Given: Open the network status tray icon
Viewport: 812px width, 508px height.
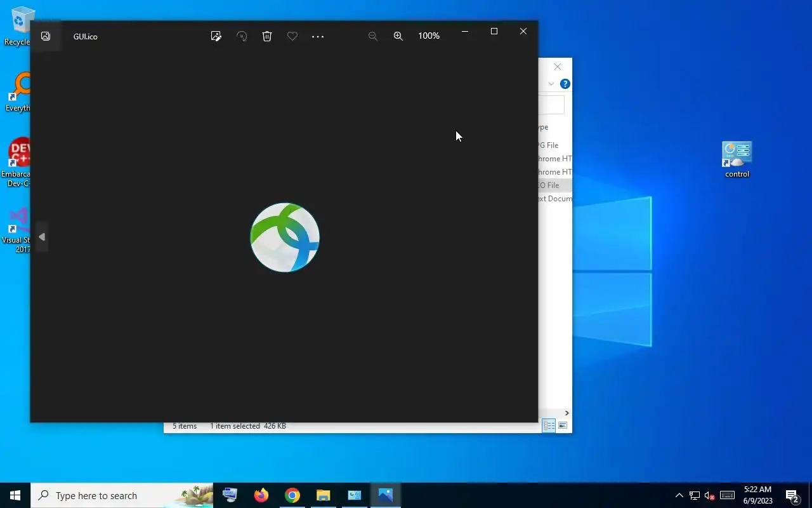Looking at the screenshot, I should coord(695,495).
